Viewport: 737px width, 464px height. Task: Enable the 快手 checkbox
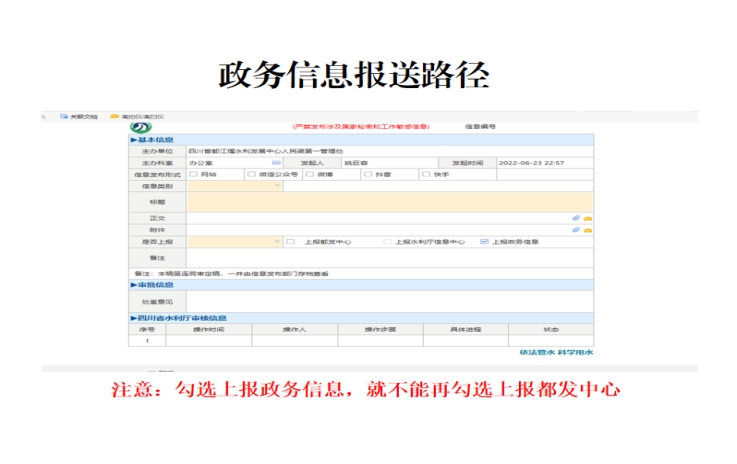point(427,174)
